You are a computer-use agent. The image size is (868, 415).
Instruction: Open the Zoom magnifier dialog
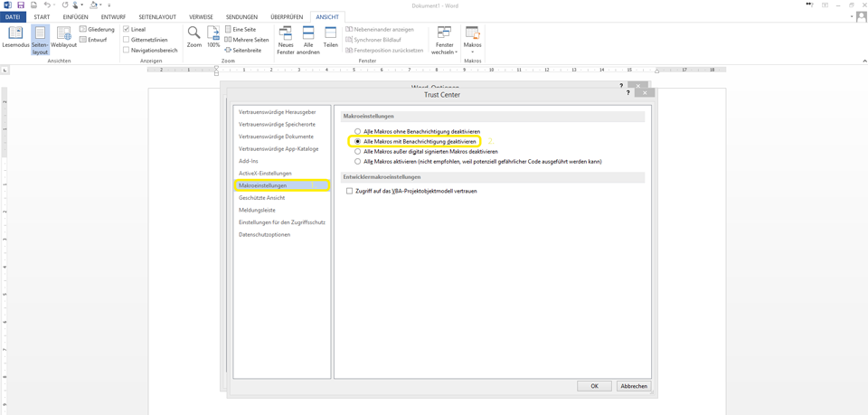coord(194,37)
